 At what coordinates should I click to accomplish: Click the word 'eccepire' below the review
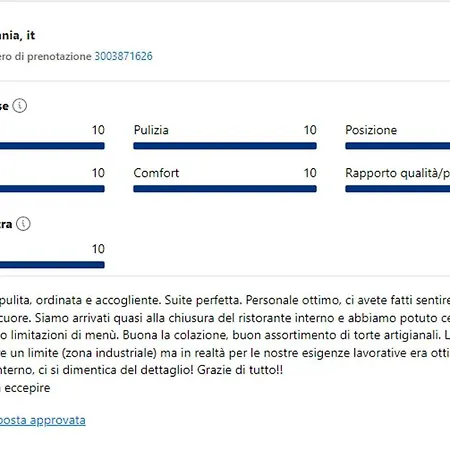click(27, 388)
